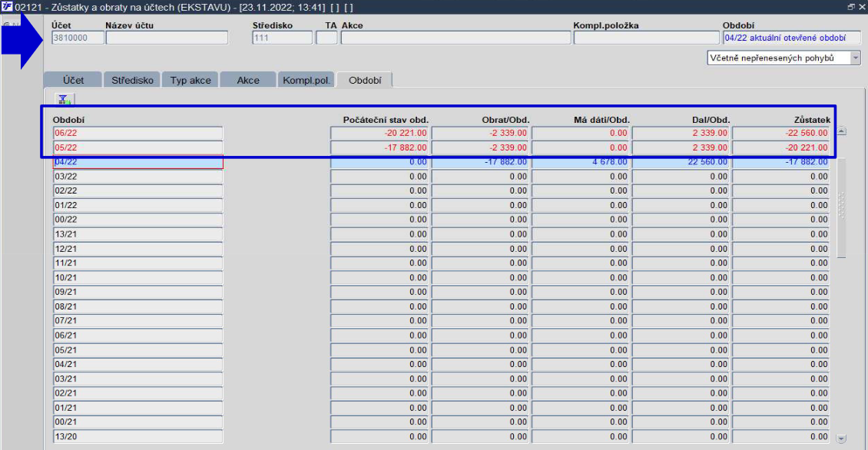The height and width of the screenshot is (450, 868).
Task: Open the Typ akce tab
Action: (190, 80)
